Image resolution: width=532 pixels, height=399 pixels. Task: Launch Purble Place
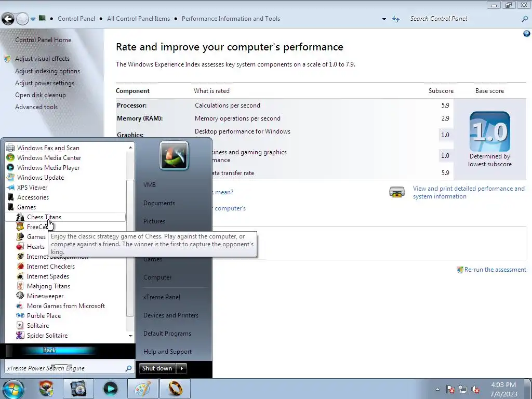[44, 315]
